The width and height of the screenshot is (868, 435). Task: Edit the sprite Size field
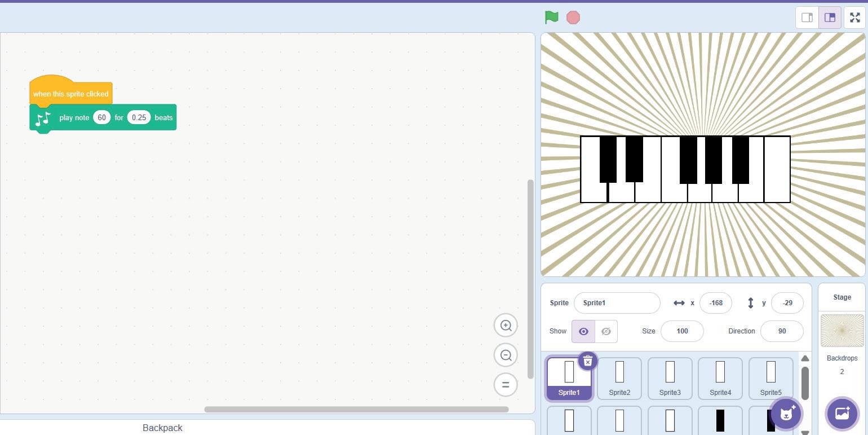(x=682, y=331)
